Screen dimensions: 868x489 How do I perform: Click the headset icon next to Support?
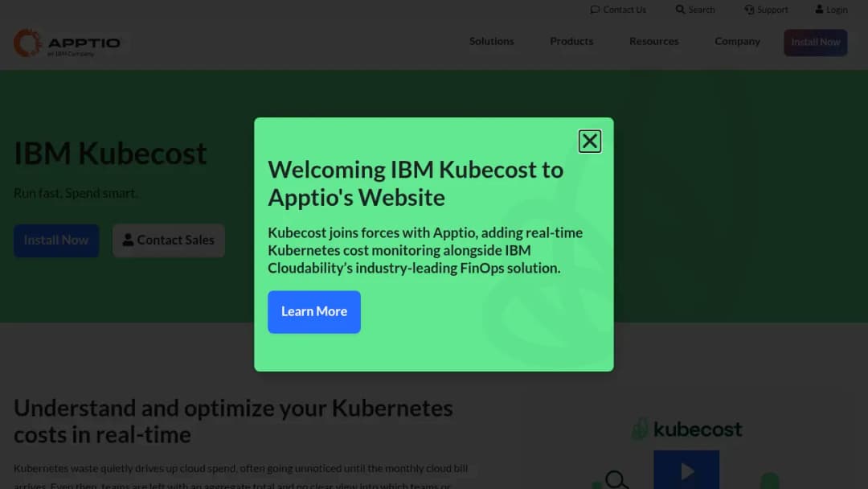tap(750, 10)
